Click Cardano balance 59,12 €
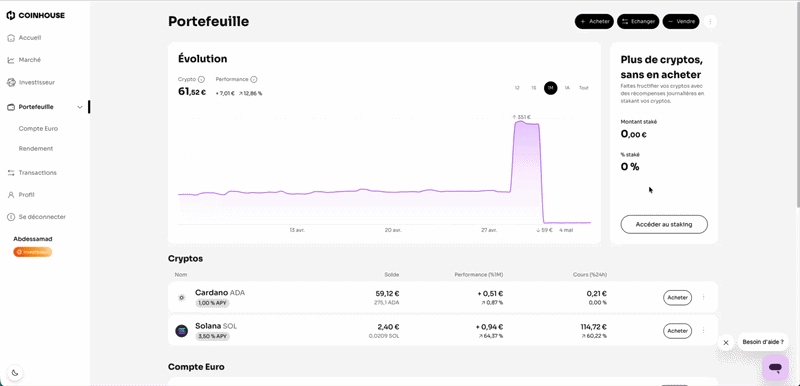This screenshot has height=386, width=800. coord(386,294)
